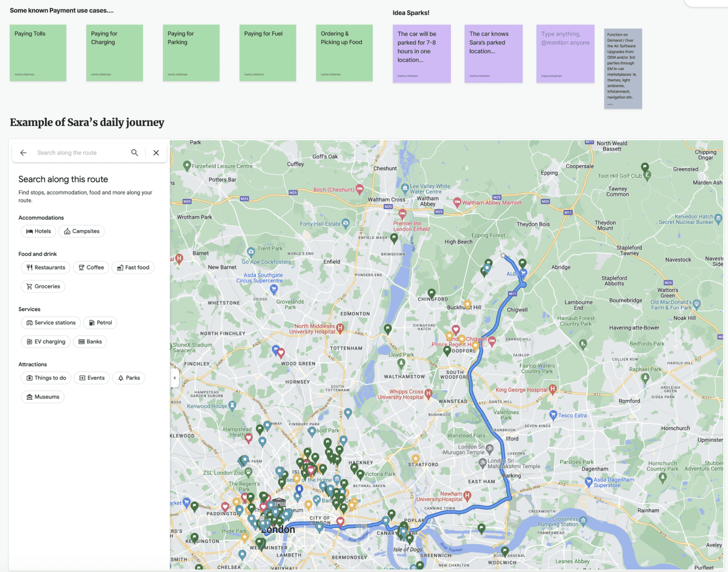Click the Crossness Pumping Station pin
The width and height of the screenshot is (728, 572).
pyautogui.click(x=583, y=520)
